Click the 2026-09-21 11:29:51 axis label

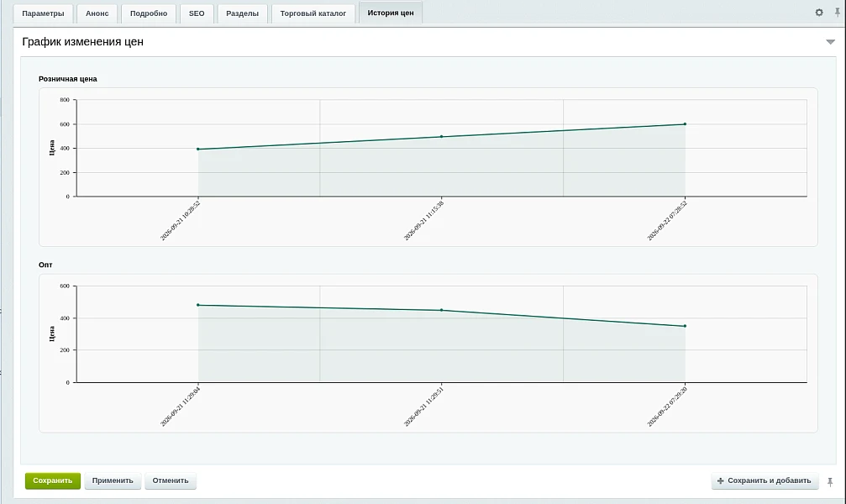pyautogui.click(x=424, y=406)
